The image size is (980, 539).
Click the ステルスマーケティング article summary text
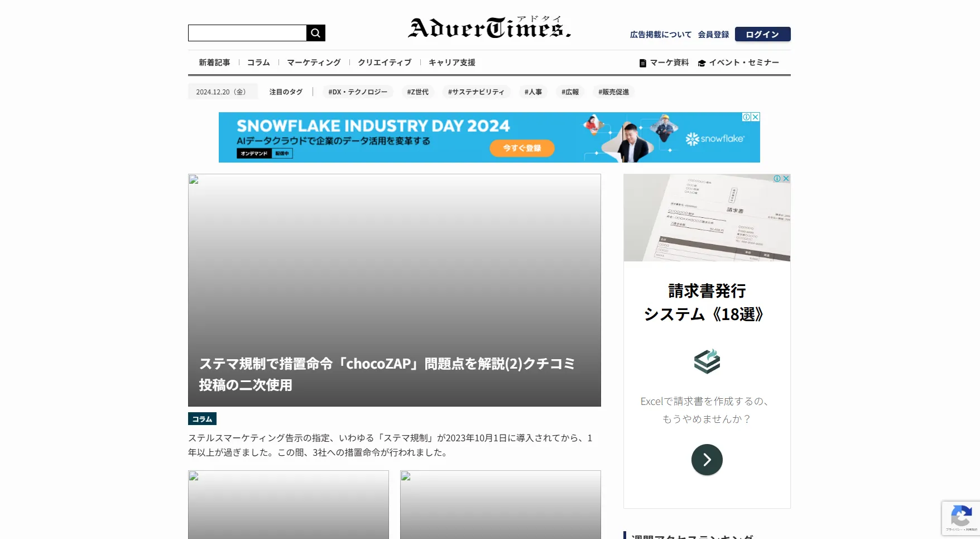click(391, 445)
